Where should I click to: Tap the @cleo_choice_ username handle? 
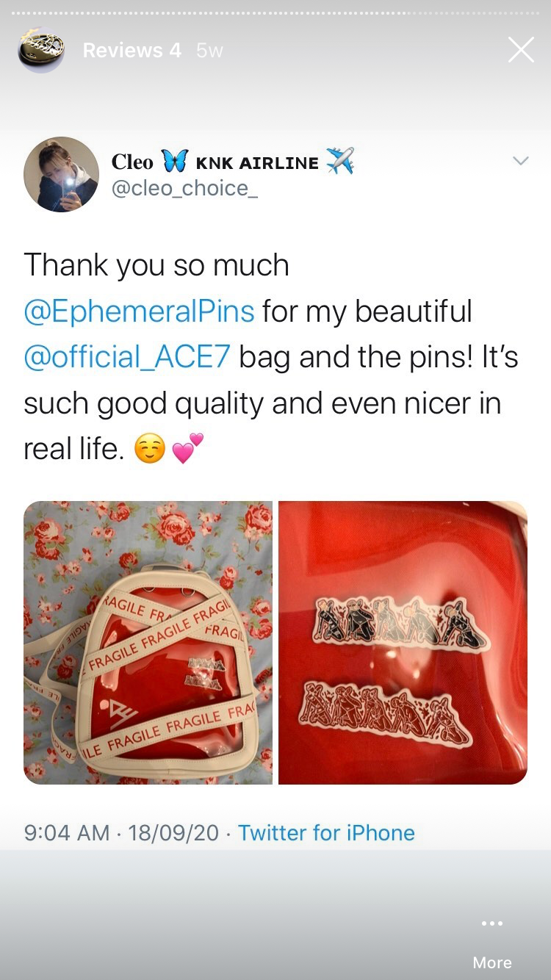pyautogui.click(x=184, y=188)
